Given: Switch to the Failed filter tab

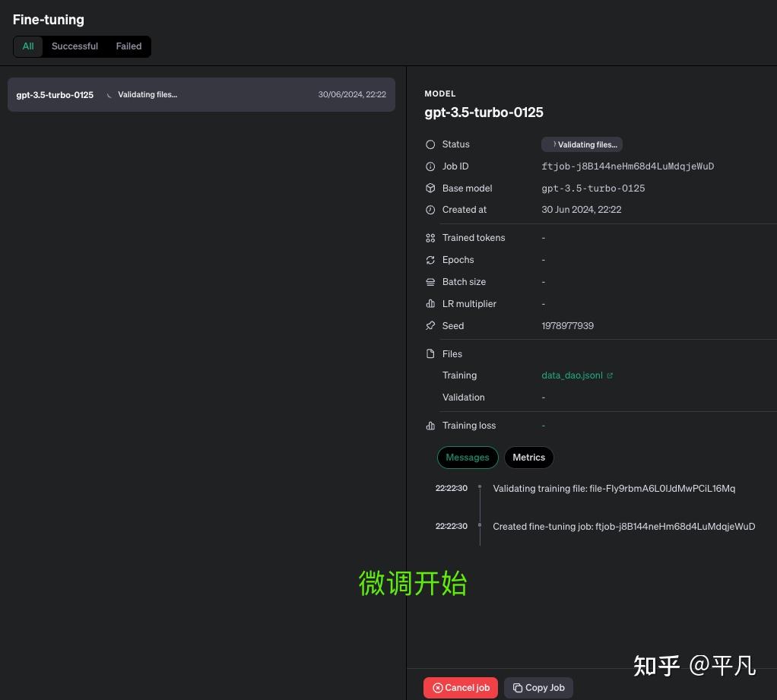Looking at the screenshot, I should [128, 46].
